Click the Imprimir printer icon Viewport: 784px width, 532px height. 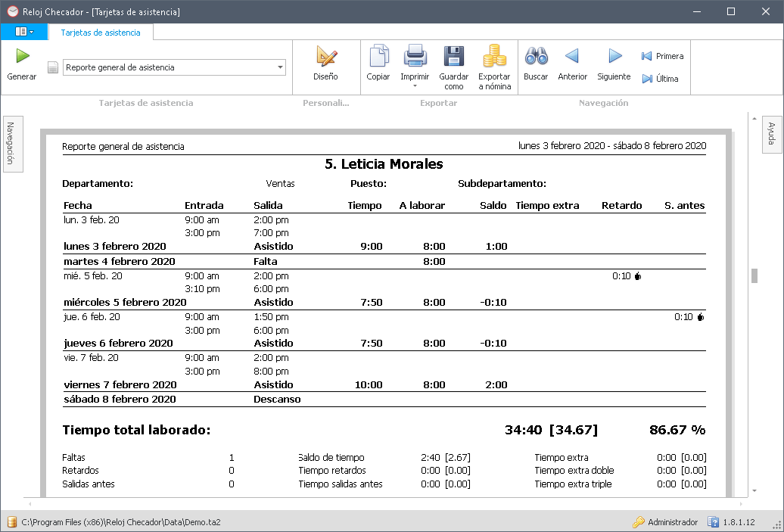coord(415,57)
